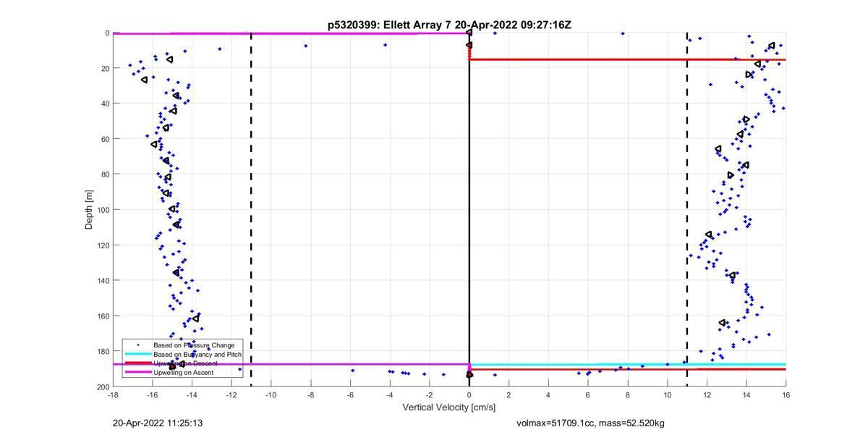Click the '16' tick label on the velocity axis

coord(786,395)
